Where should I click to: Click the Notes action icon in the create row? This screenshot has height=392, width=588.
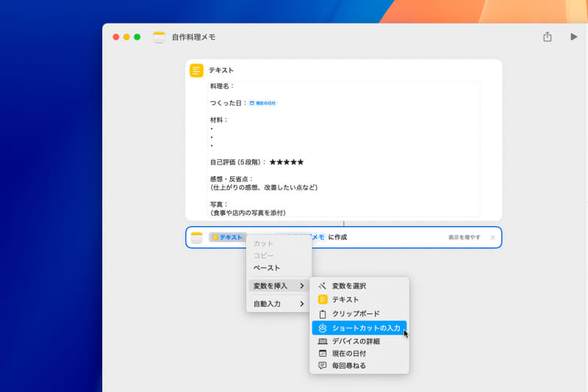click(x=196, y=237)
